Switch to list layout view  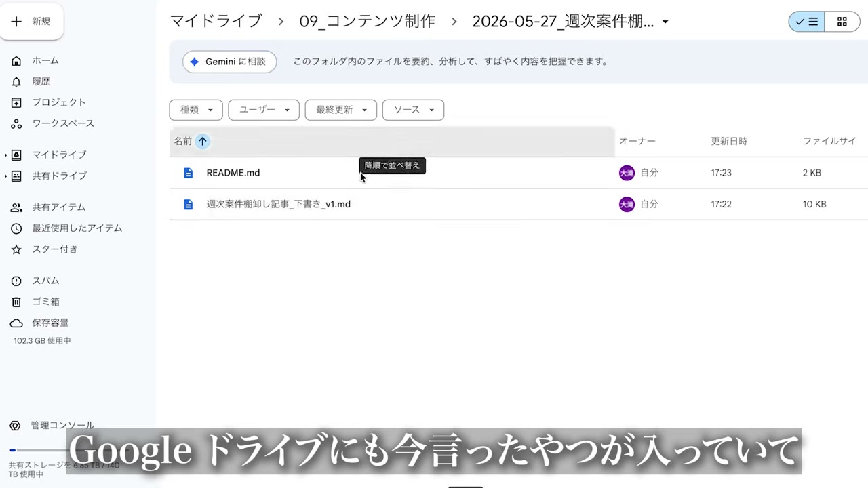pos(807,22)
